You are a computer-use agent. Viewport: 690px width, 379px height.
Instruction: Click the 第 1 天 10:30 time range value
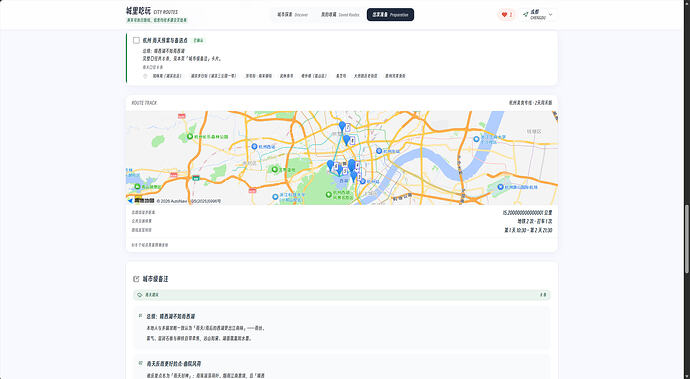tap(528, 230)
